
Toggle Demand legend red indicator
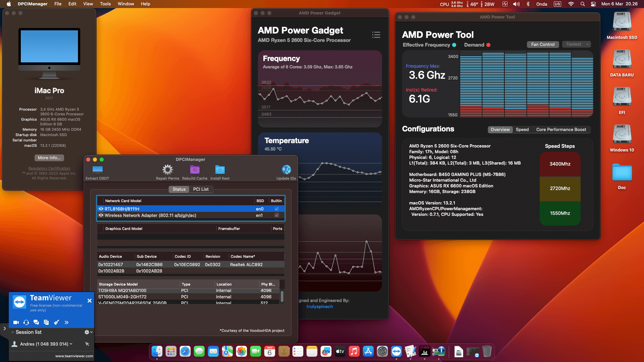[x=488, y=45]
